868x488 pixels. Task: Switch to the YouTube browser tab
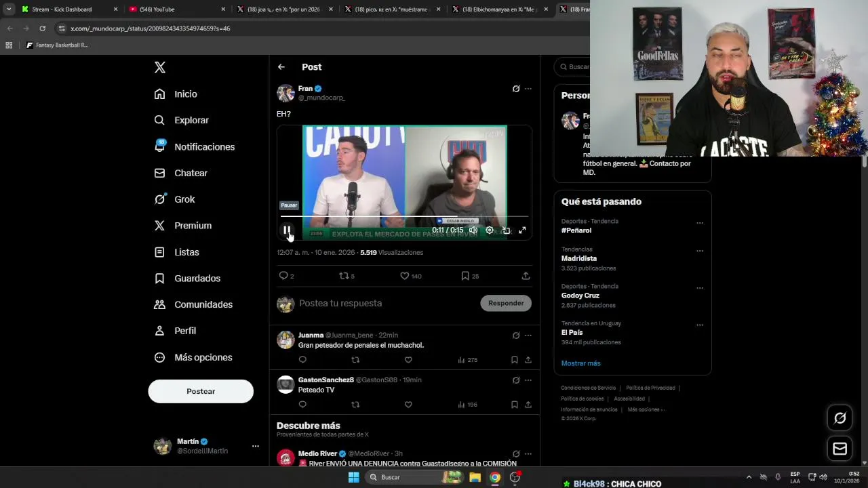coord(177,9)
